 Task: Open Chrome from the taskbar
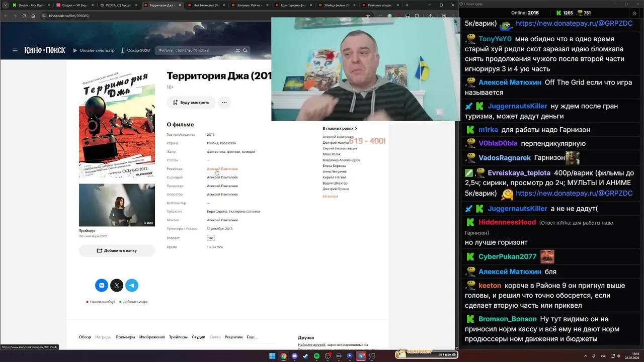283,356
